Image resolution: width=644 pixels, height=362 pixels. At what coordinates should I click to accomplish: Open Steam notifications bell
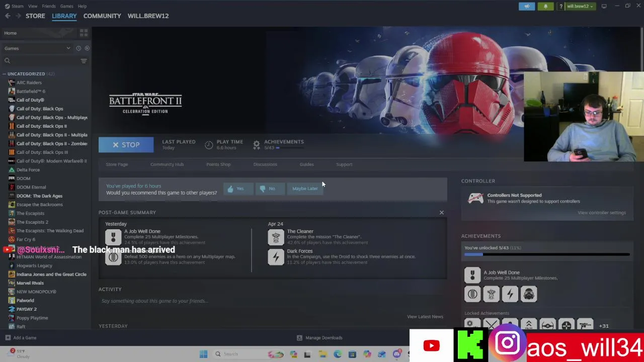545,6
